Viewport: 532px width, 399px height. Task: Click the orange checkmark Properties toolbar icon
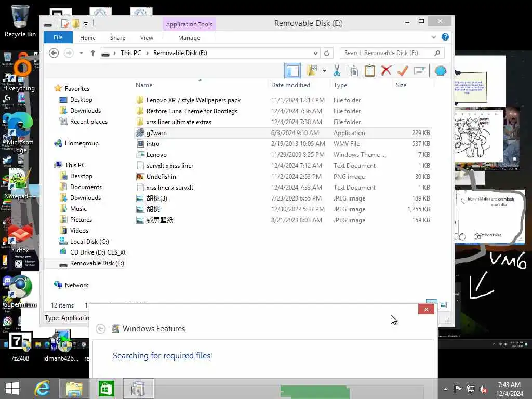[403, 71]
